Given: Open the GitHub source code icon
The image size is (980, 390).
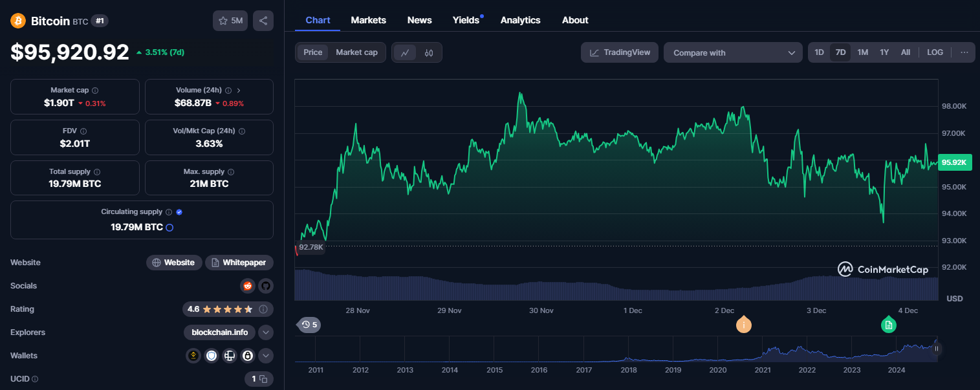Looking at the screenshot, I should 266,286.
